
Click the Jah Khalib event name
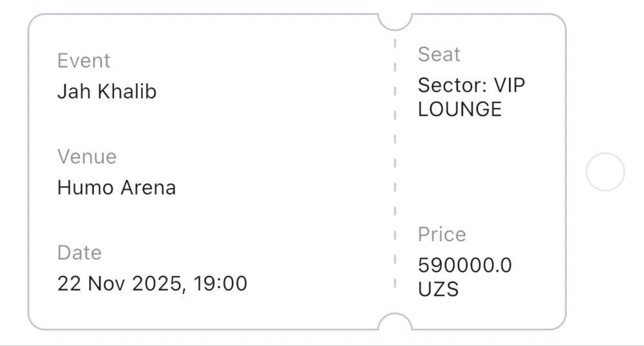107,92
